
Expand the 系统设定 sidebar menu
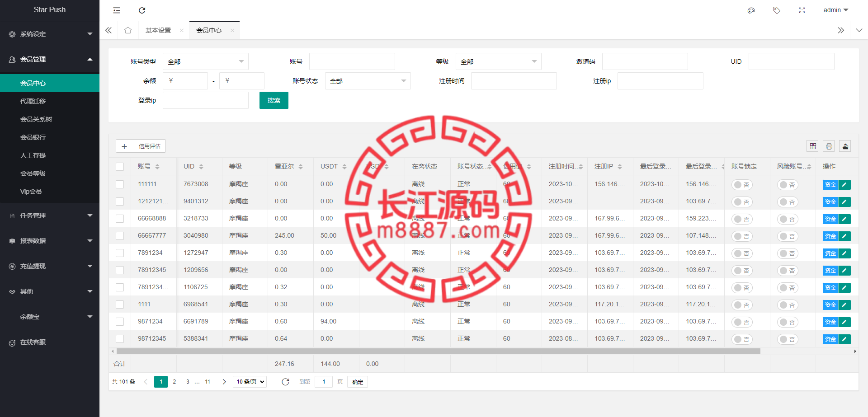tap(50, 34)
